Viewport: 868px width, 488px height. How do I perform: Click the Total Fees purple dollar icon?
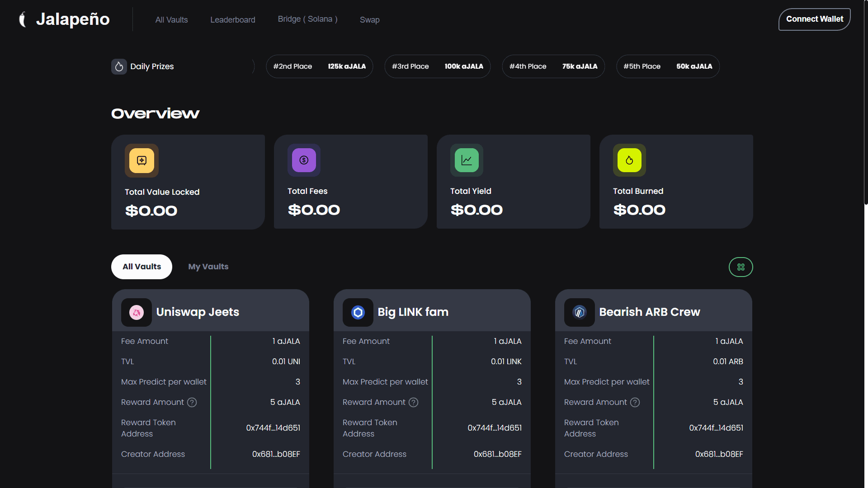[x=304, y=160]
